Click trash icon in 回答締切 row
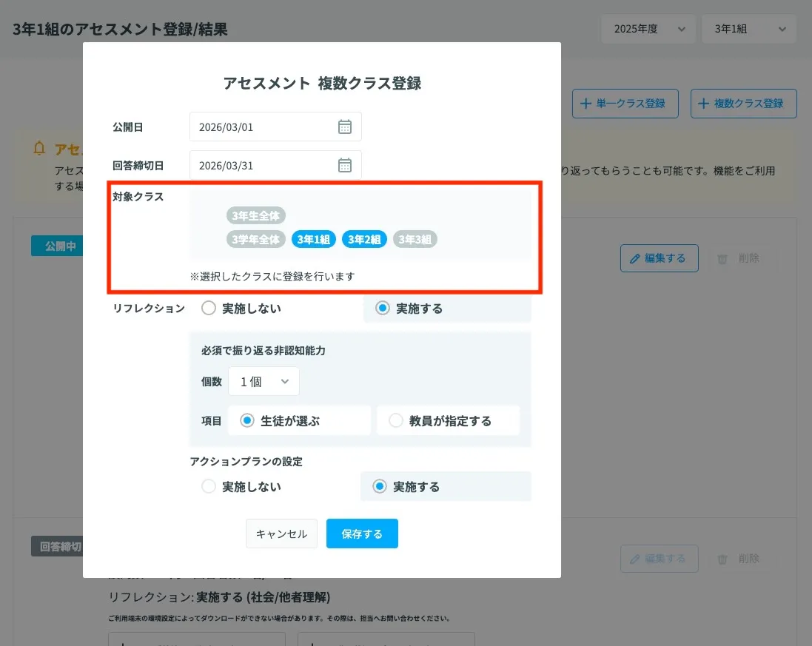812x646 pixels. [x=722, y=559]
